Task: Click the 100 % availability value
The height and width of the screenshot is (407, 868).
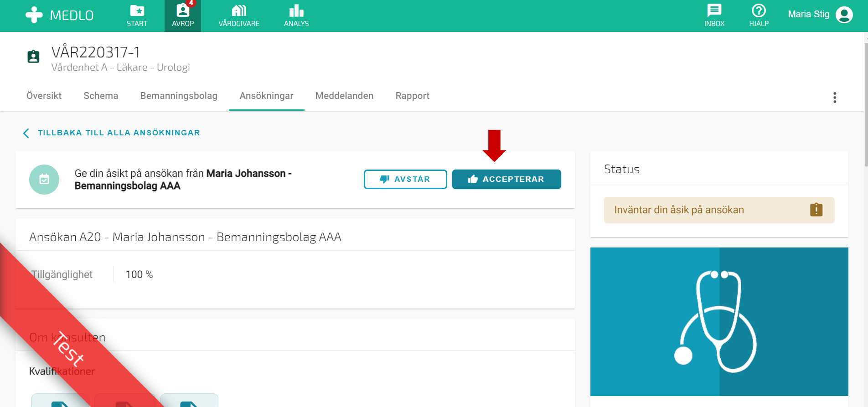Action: pyautogui.click(x=139, y=274)
